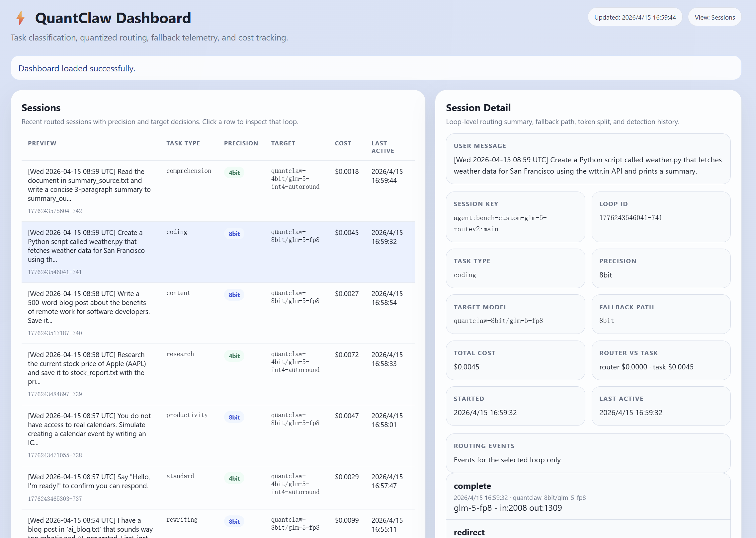The image size is (756, 538).
Task: Click loop ID 1776243546041-741 under the coding preview
Action: [55, 272]
